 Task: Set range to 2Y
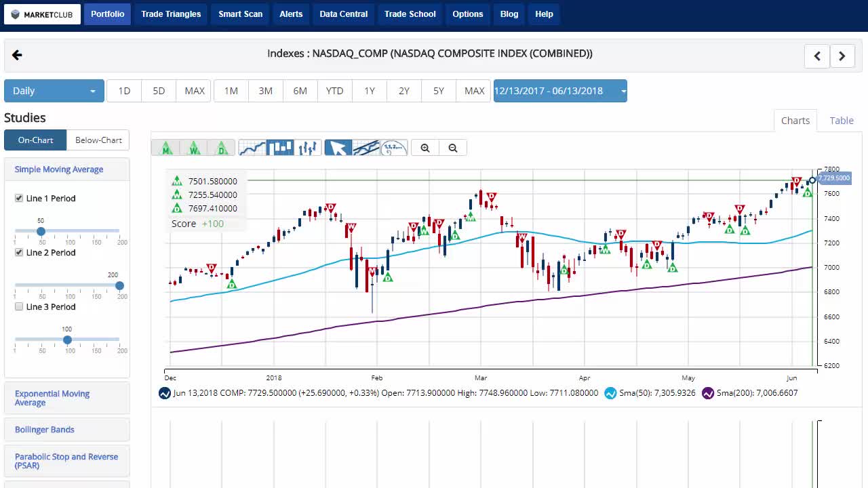pos(404,91)
